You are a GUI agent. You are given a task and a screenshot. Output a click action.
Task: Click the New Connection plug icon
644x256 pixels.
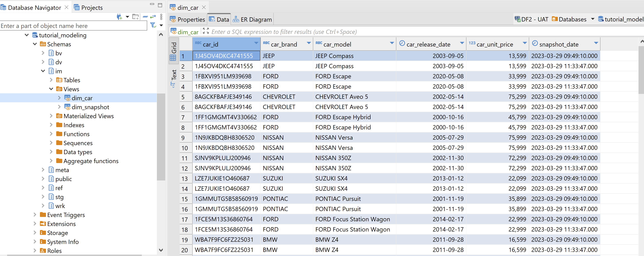(119, 17)
